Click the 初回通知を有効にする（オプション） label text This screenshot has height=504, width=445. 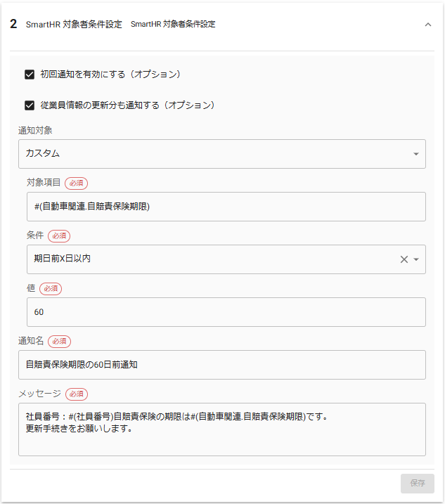111,75
